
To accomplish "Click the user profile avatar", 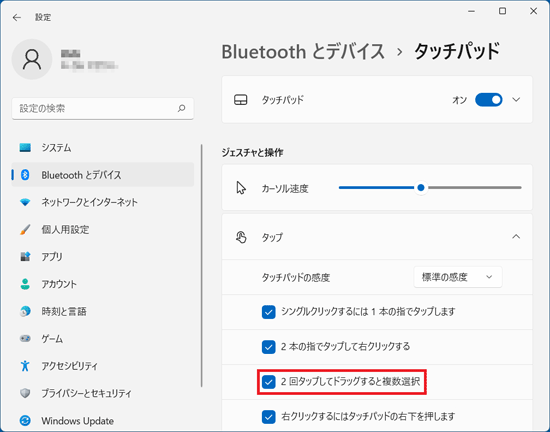I will click(x=32, y=59).
